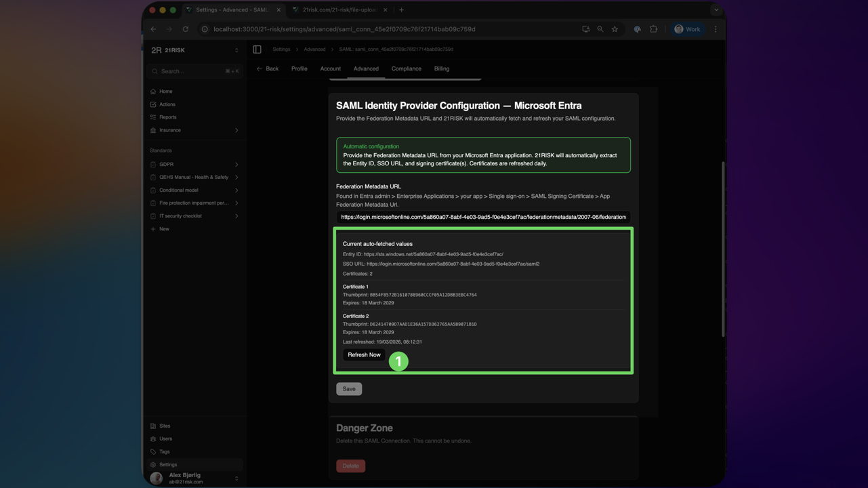
Task: Expand the Insurance sidebar section
Action: [236, 130]
